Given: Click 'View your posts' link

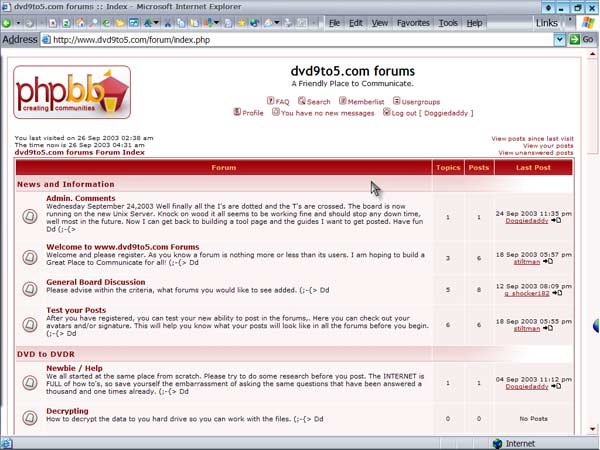Looking at the screenshot, I should (548, 146).
